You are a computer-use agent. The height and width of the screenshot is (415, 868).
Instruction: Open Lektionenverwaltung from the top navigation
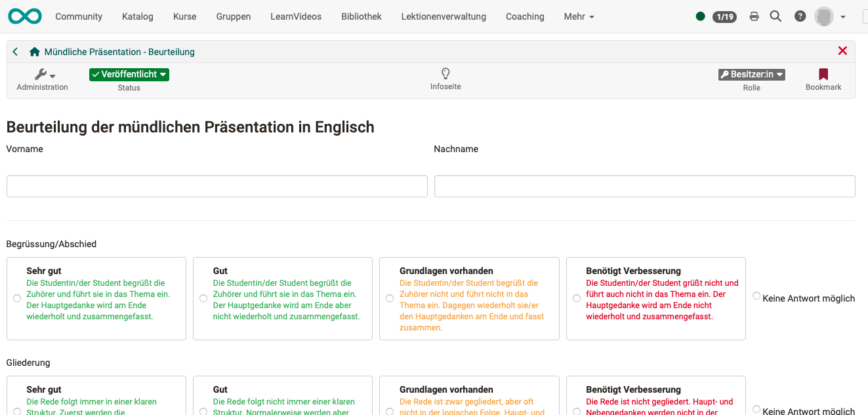[x=444, y=16]
